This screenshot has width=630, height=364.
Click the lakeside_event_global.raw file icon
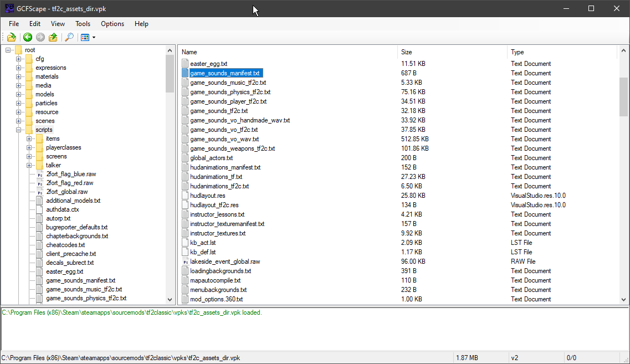click(x=185, y=262)
